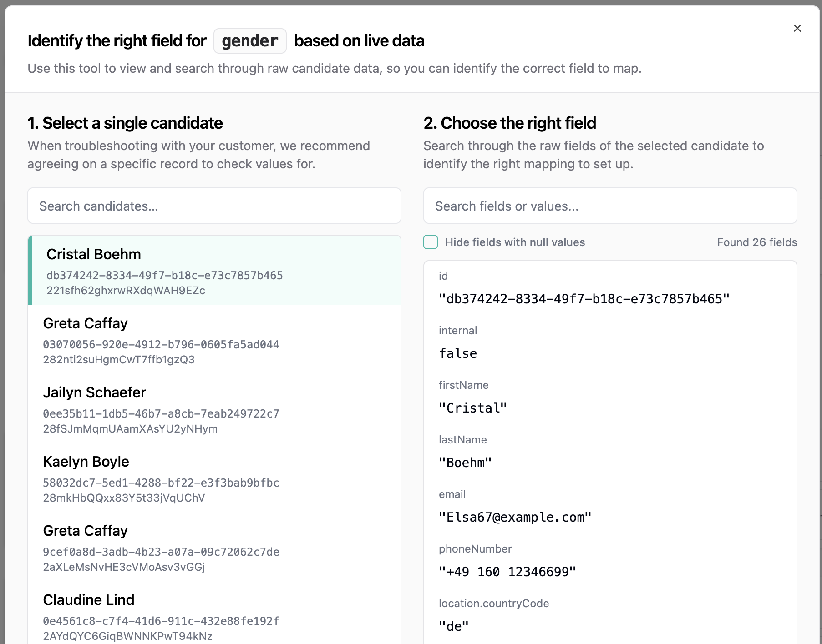Click the gender field tag in title
The height and width of the screenshot is (644, 822).
[250, 41]
